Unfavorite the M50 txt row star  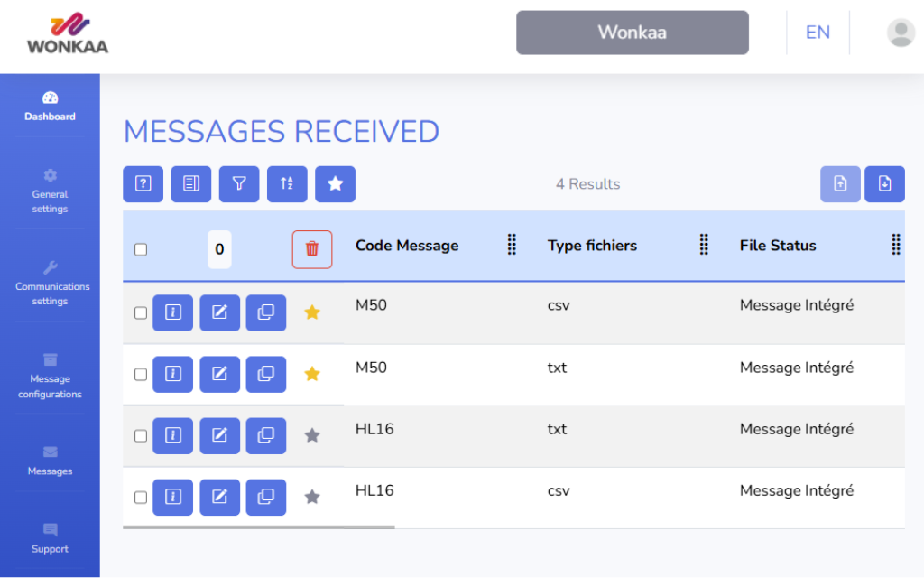tap(312, 373)
